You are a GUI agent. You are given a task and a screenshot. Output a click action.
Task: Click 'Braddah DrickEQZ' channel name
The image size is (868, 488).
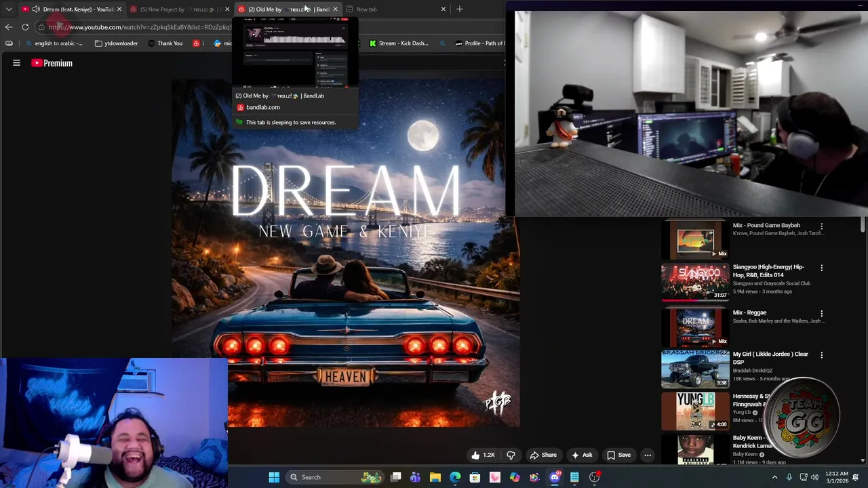(x=753, y=371)
